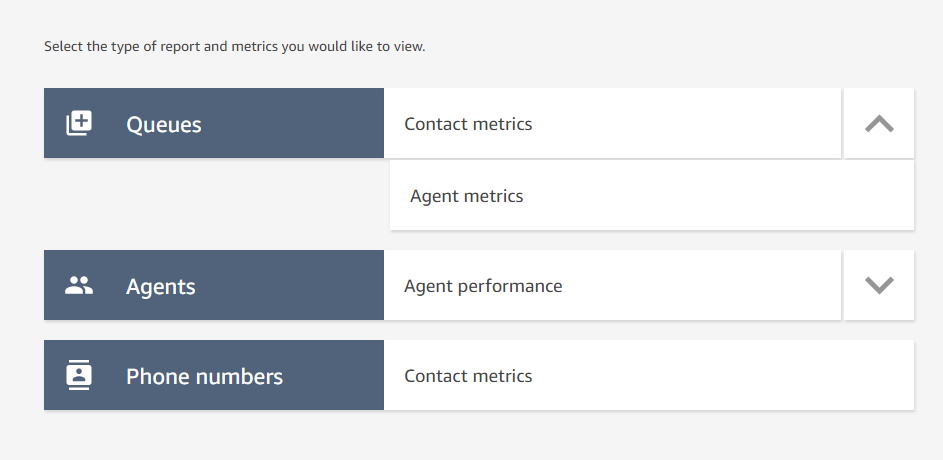Click blank area beside Phone numbers Contact metrics
The width and height of the screenshot is (943, 460).
coord(722,375)
